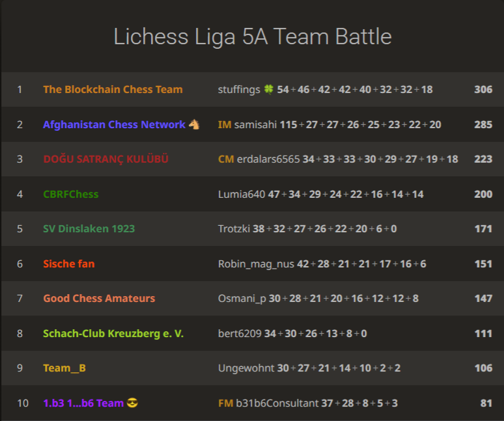Select the DOĞU SATRANÇ KULÜBÜ team
The height and width of the screenshot is (421, 504).
point(105,159)
